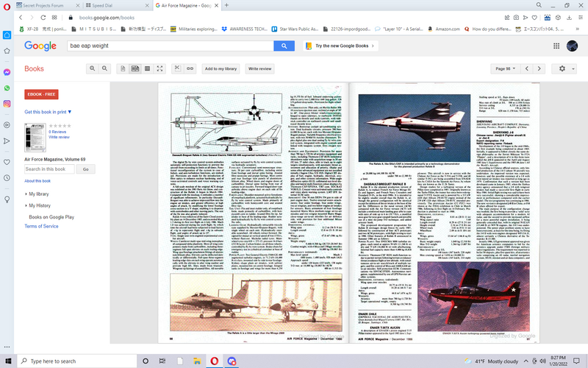Viewport: 588px width, 368px height.
Task: Switch to single page view
Action: tap(123, 68)
